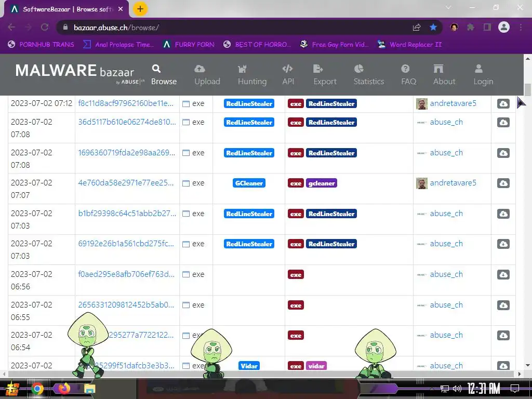This screenshot has height=399, width=532.
Task: Click the Vidar signature badge
Action: [x=249, y=366]
